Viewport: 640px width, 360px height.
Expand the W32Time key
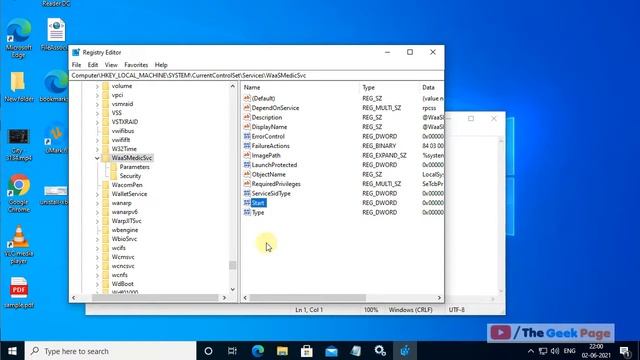point(97,149)
